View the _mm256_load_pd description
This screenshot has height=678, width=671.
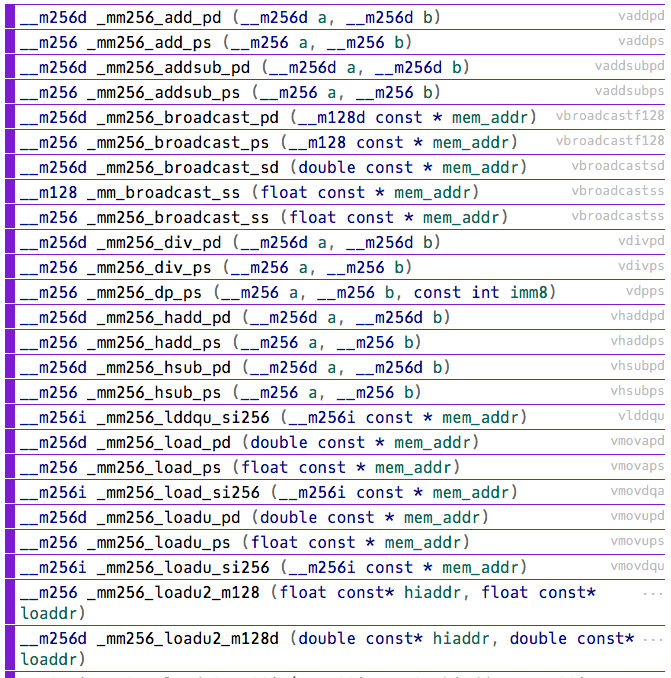click(x=335, y=442)
